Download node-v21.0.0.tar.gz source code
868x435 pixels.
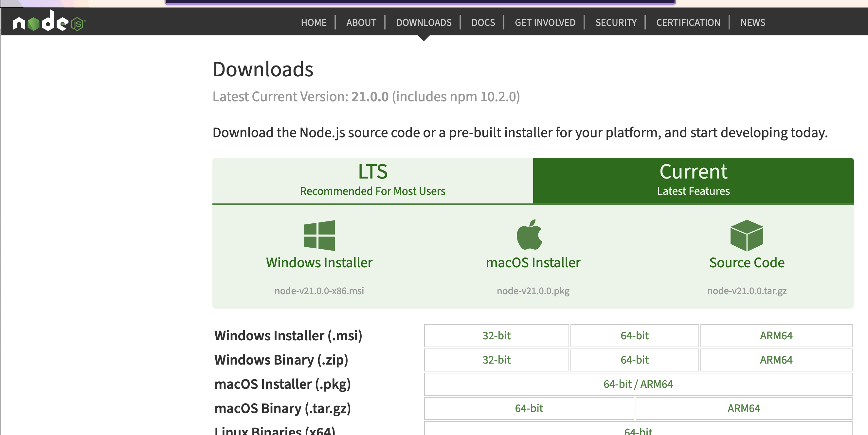pyautogui.click(x=747, y=291)
